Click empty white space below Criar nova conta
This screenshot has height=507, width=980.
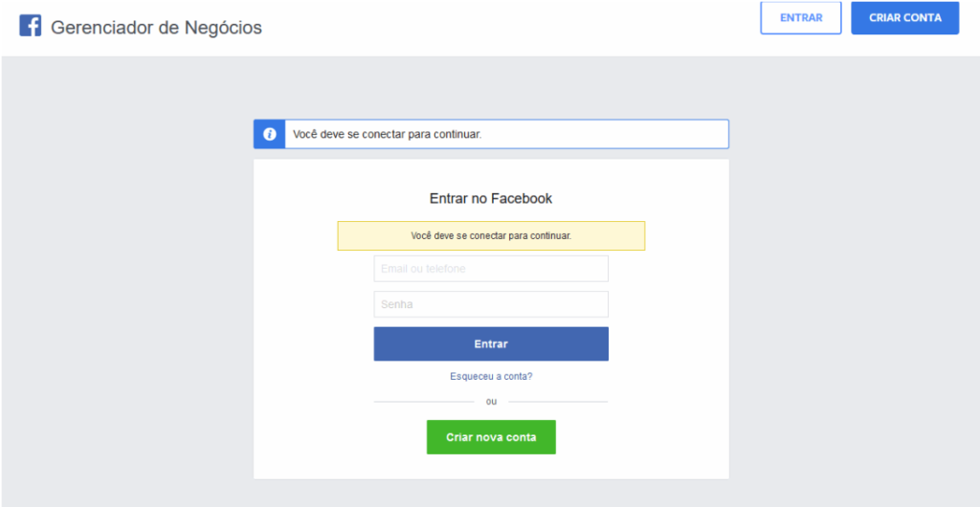(x=491, y=467)
